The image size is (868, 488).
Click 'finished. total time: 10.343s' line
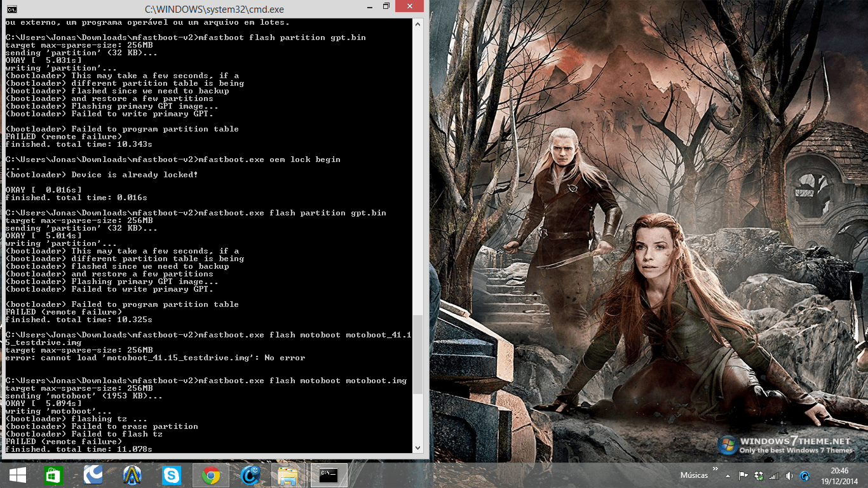click(x=79, y=144)
